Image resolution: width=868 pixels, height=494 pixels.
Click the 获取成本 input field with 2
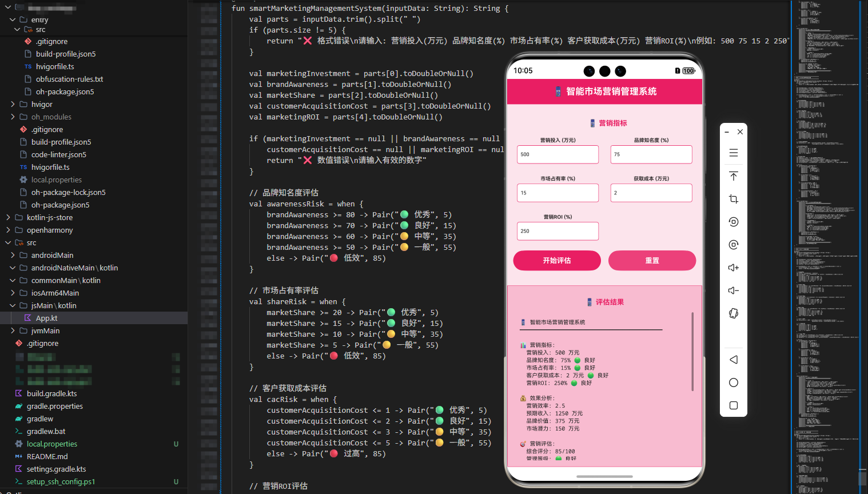pyautogui.click(x=651, y=193)
